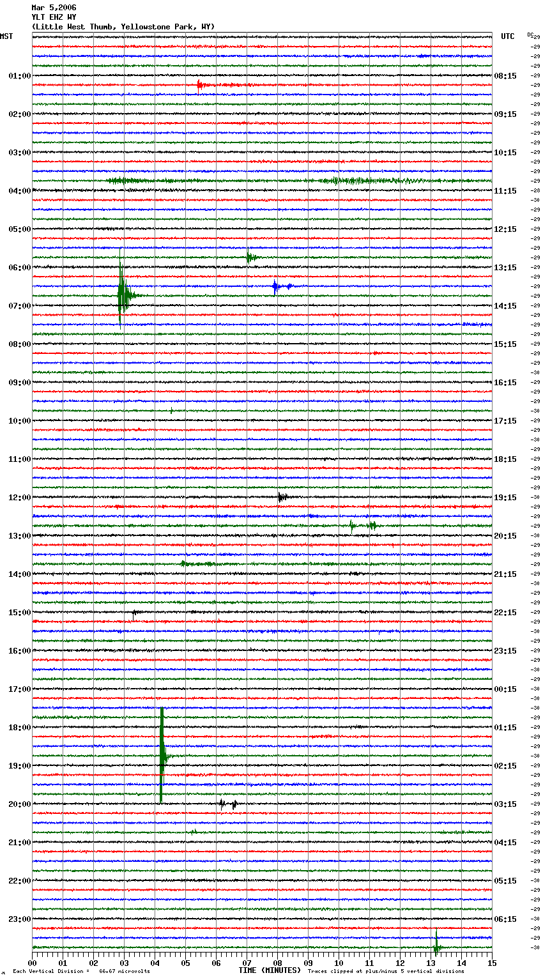
Task: Select the 04:00 MST time label
Action: [20, 191]
